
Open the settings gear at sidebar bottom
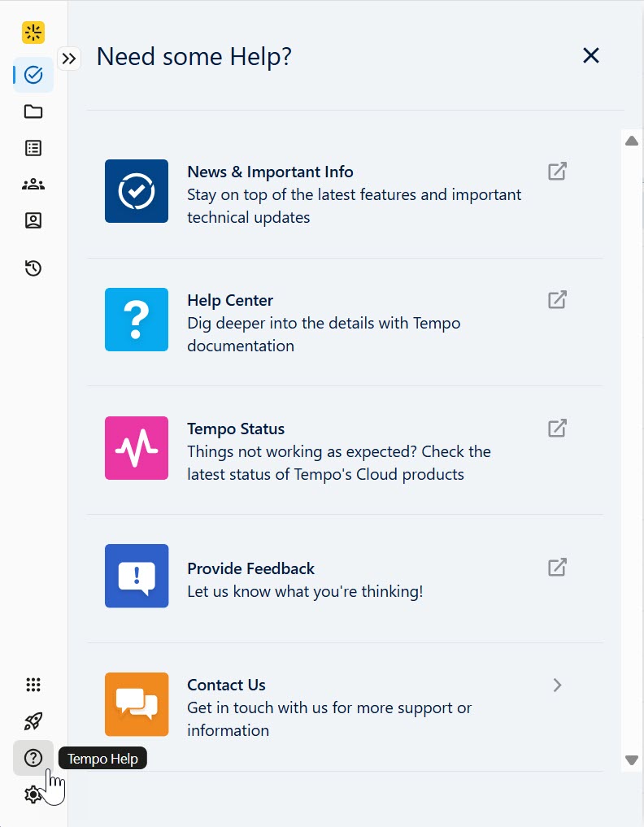pyautogui.click(x=33, y=794)
